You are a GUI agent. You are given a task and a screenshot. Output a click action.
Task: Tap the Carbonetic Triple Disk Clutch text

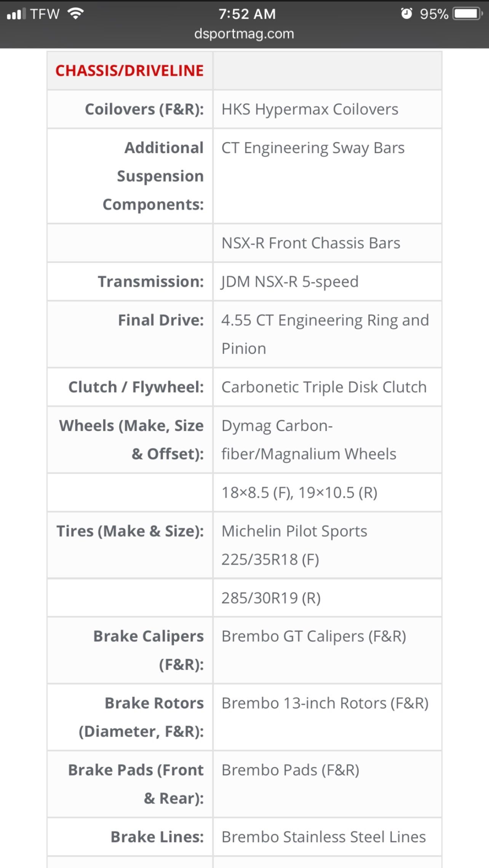(324, 387)
